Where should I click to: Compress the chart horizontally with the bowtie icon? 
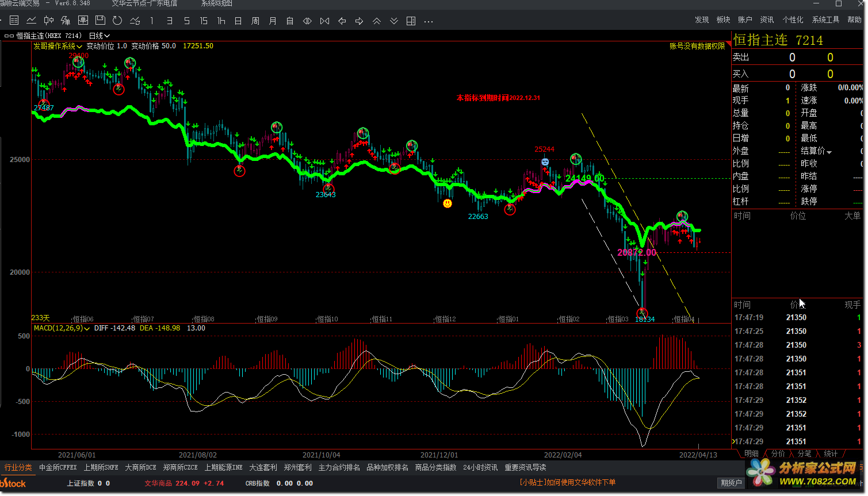[x=324, y=21]
